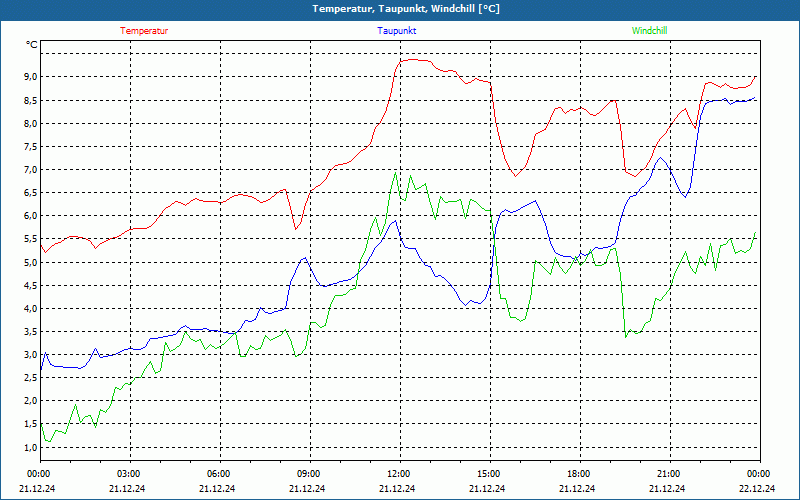This screenshot has height=500, width=800.
Task: Click the 1,5 y-axis value
Action: (32, 424)
